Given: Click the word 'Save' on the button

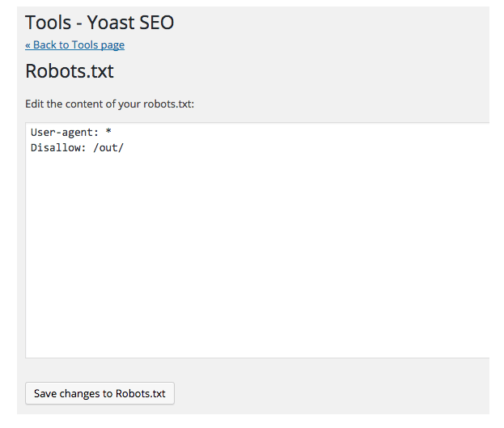Looking at the screenshot, I should point(46,394).
